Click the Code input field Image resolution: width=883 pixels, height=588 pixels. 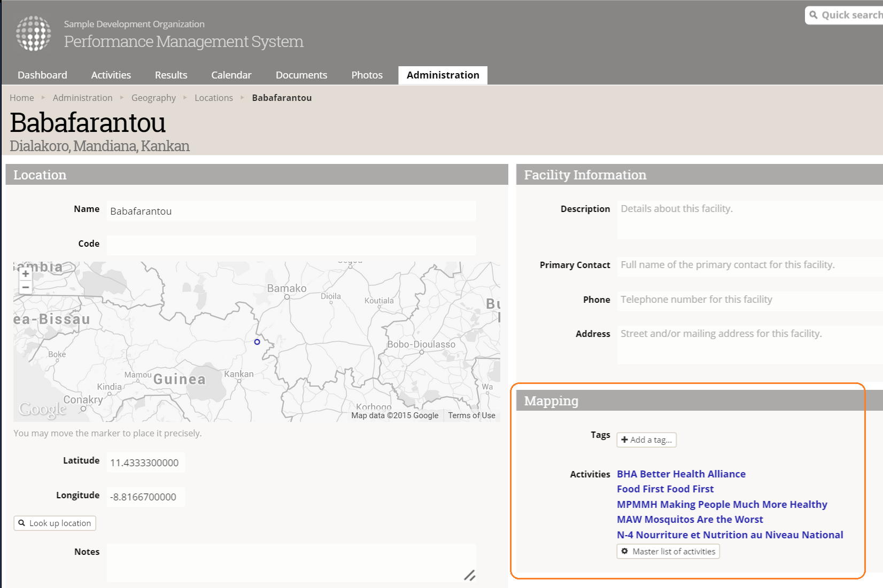point(291,245)
